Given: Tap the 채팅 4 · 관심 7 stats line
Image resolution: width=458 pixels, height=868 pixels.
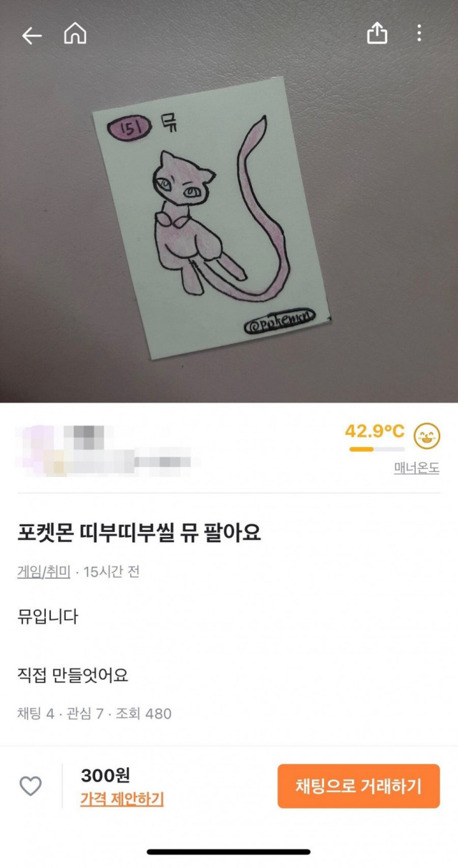Looking at the screenshot, I should [94, 714].
